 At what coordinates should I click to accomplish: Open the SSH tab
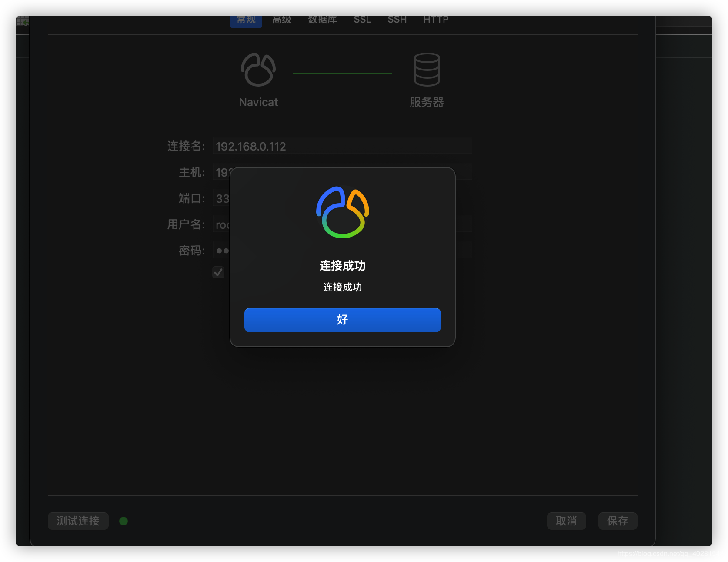point(397,19)
